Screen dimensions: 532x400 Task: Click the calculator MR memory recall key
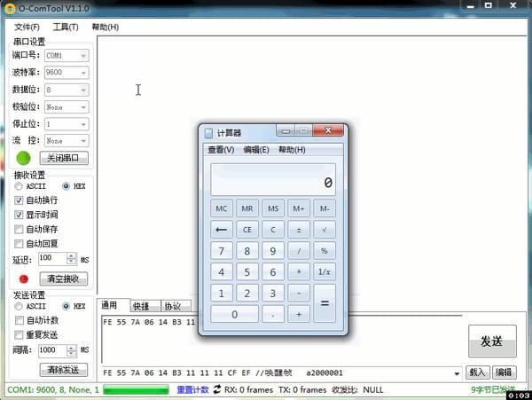point(247,208)
